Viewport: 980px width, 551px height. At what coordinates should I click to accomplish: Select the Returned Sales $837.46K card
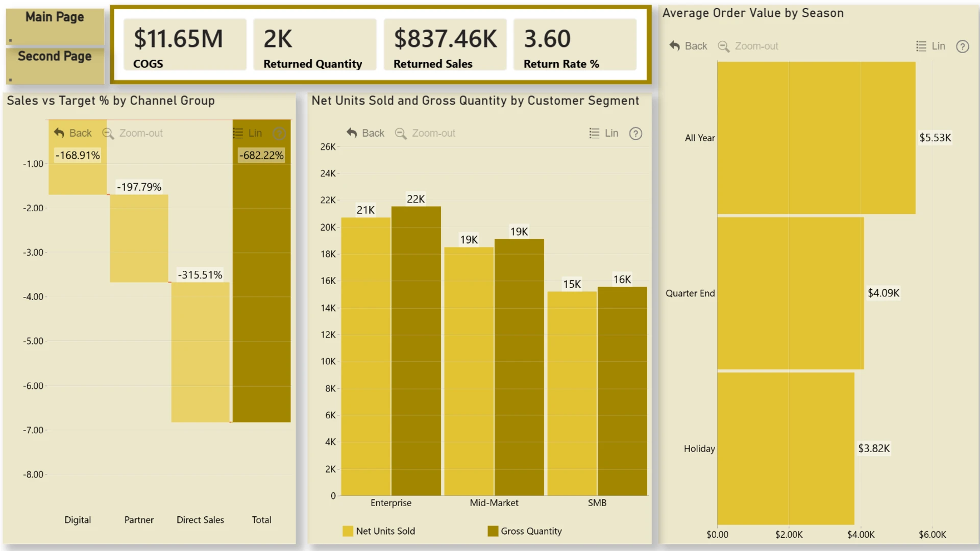445,44
